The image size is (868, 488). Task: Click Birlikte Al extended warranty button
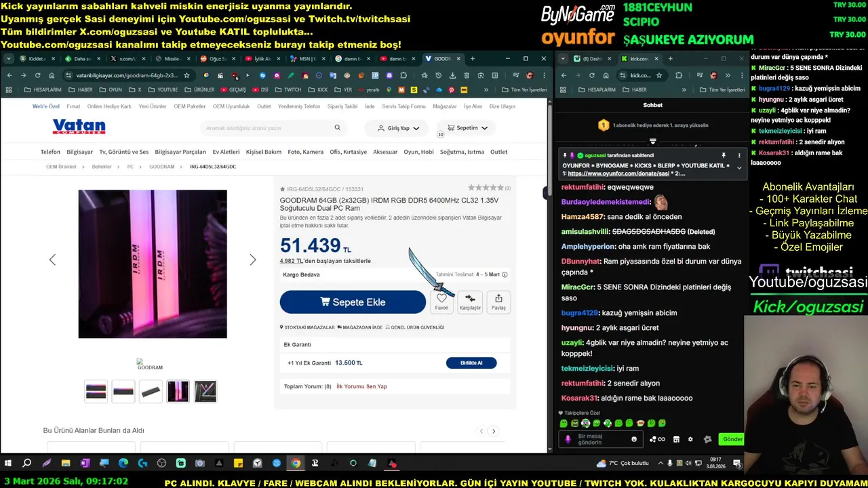471,363
